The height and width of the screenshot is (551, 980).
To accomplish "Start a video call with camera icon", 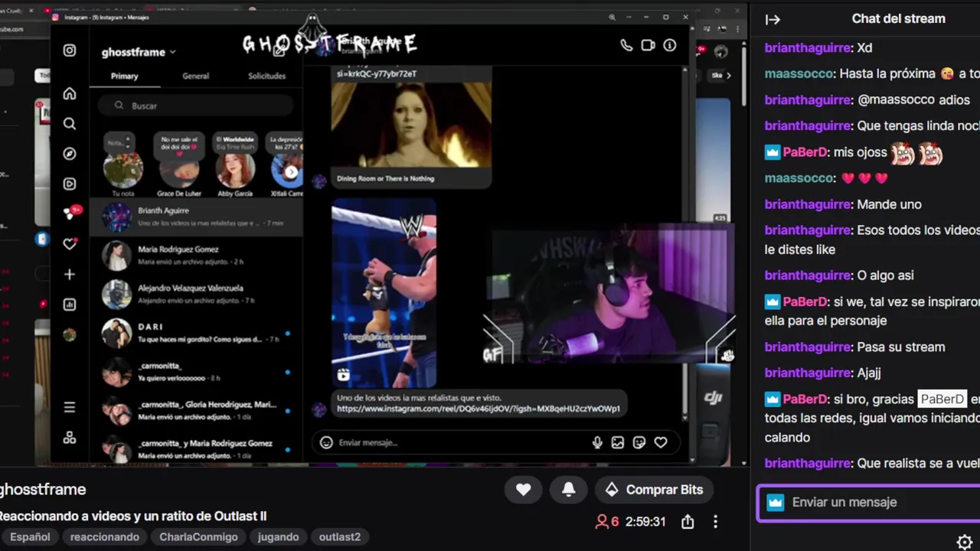I will point(648,45).
